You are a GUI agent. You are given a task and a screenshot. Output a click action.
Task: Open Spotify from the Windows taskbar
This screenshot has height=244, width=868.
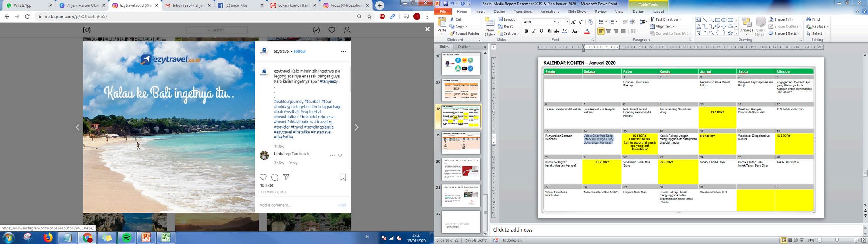(127, 238)
